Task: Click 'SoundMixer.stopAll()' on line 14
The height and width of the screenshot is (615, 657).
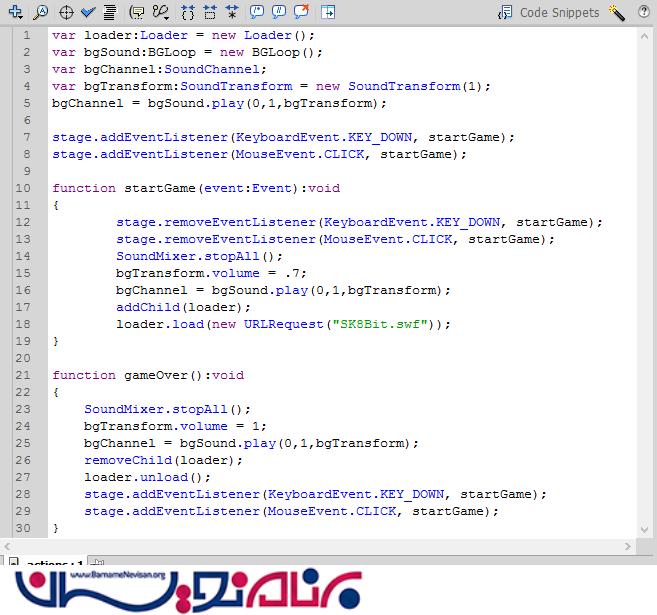Action: 196,256
